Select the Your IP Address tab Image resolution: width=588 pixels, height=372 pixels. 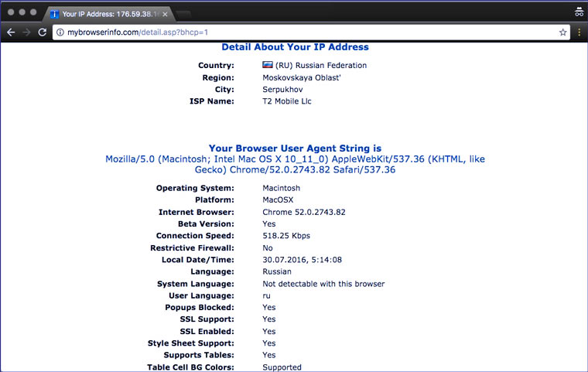109,14
